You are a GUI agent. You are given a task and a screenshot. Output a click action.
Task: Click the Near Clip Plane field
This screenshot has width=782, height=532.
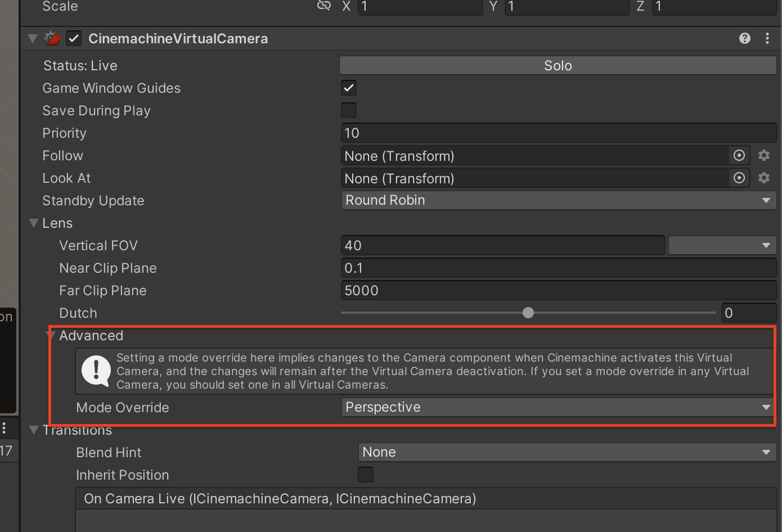tap(559, 268)
